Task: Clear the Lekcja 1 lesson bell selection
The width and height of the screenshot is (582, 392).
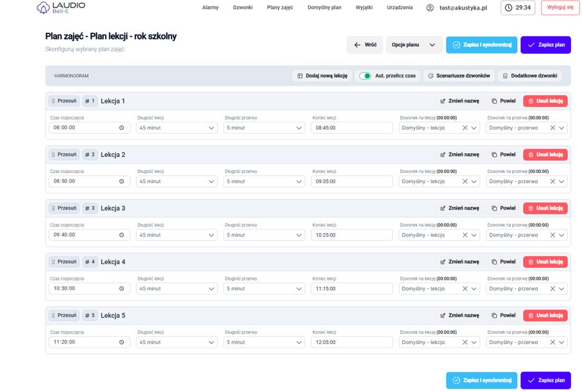Action: coord(465,128)
